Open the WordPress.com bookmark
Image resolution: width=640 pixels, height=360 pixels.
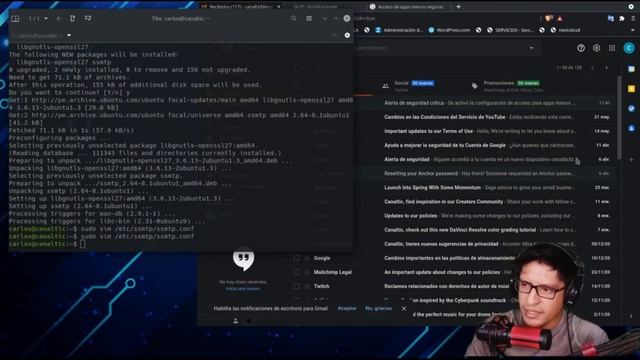click(x=449, y=30)
